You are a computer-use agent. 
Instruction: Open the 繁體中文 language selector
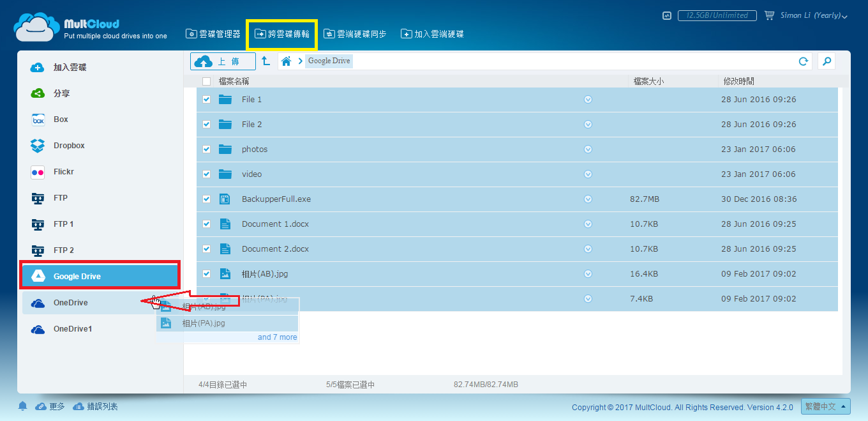[825, 406]
